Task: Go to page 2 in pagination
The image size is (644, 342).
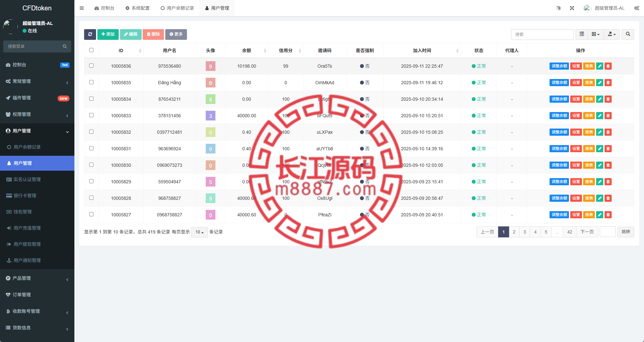Action: point(514,232)
